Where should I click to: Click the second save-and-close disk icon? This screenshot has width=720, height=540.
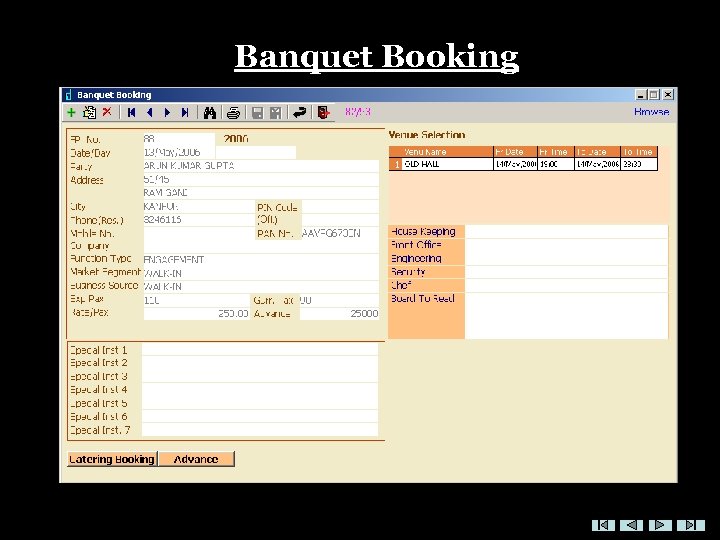coord(276,112)
